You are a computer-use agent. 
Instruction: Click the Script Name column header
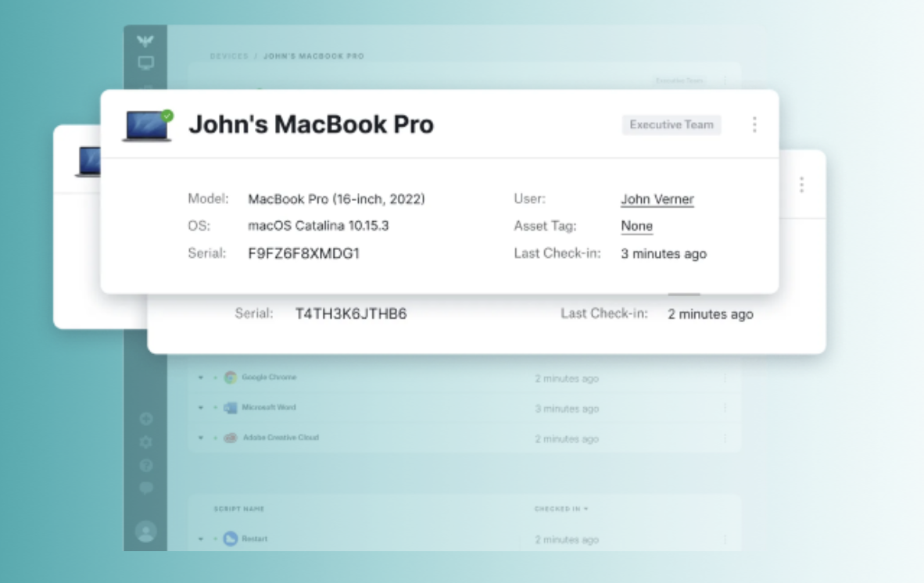[238, 509]
